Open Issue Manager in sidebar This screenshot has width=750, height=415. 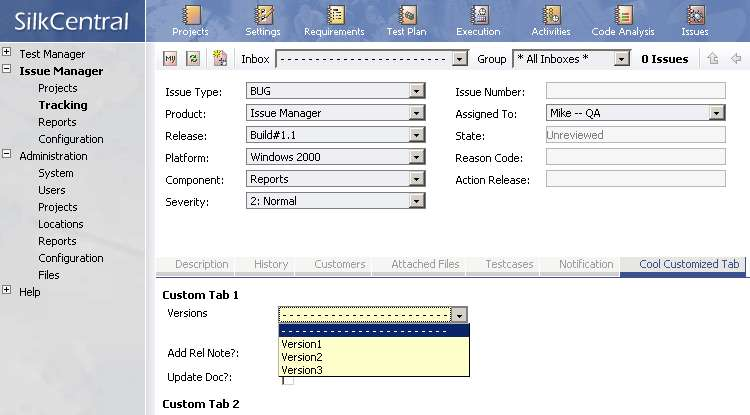[61, 71]
